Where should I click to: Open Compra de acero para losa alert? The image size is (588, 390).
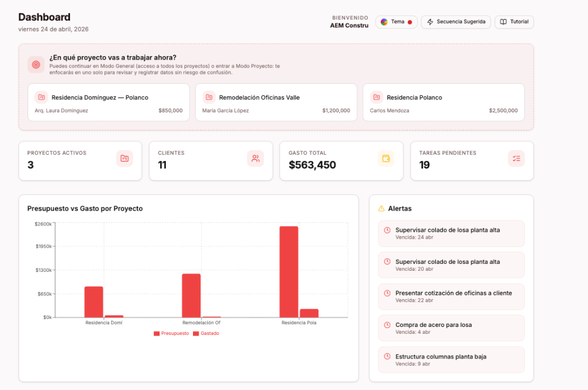[451, 328]
